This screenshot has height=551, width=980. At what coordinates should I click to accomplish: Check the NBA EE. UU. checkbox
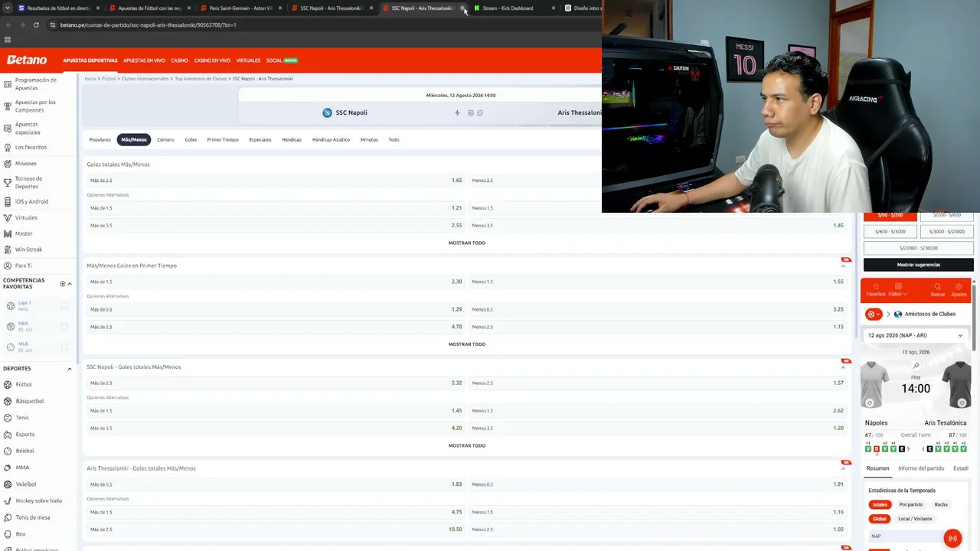pos(64,327)
